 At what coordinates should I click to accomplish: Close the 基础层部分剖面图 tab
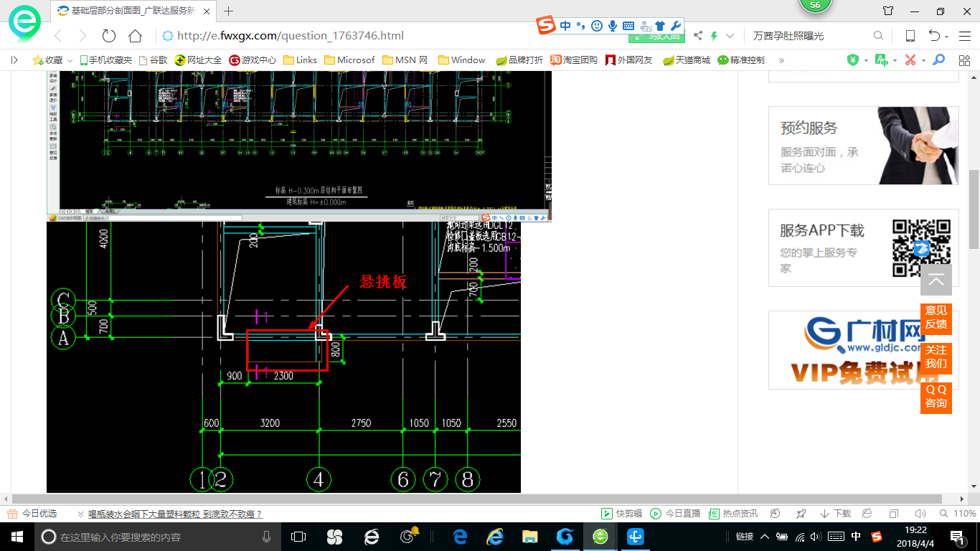(206, 11)
